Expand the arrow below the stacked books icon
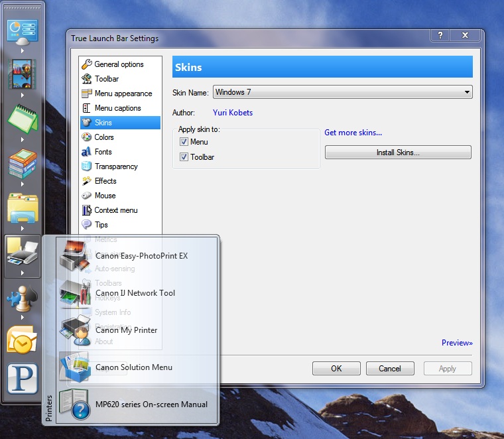The image size is (504, 439). (x=22, y=184)
